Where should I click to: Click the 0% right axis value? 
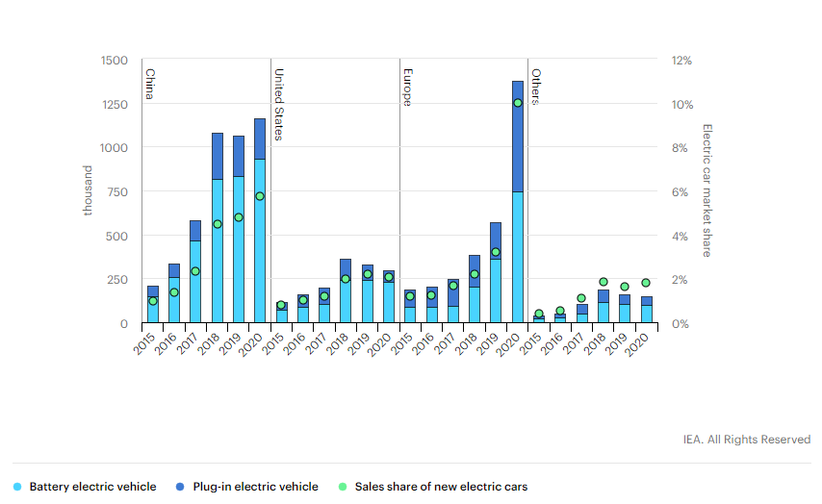pyautogui.click(x=681, y=324)
